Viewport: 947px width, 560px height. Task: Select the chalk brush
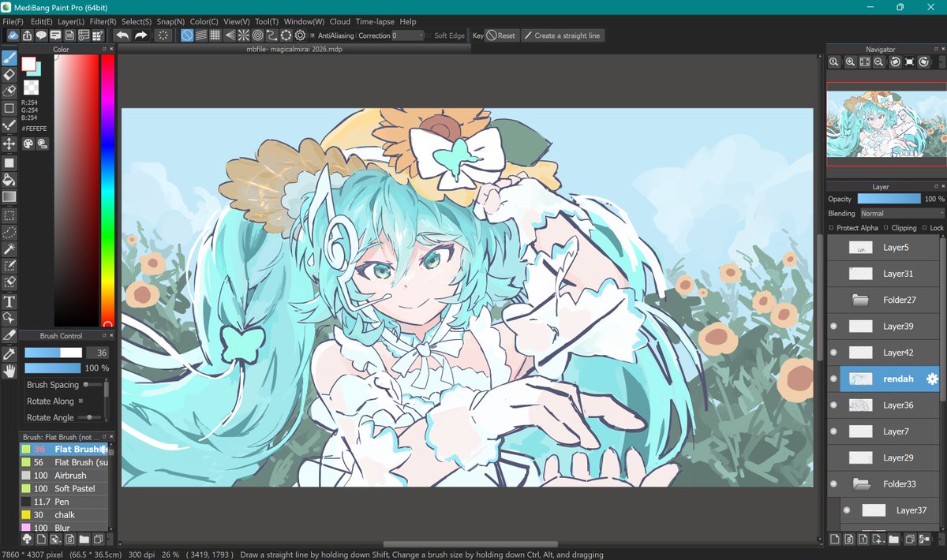click(x=64, y=514)
